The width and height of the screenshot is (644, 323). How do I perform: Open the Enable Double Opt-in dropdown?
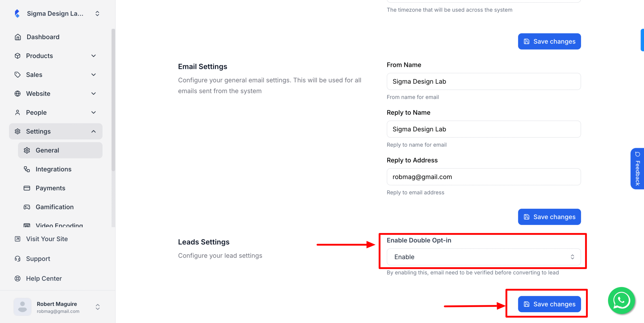tap(483, 257)
